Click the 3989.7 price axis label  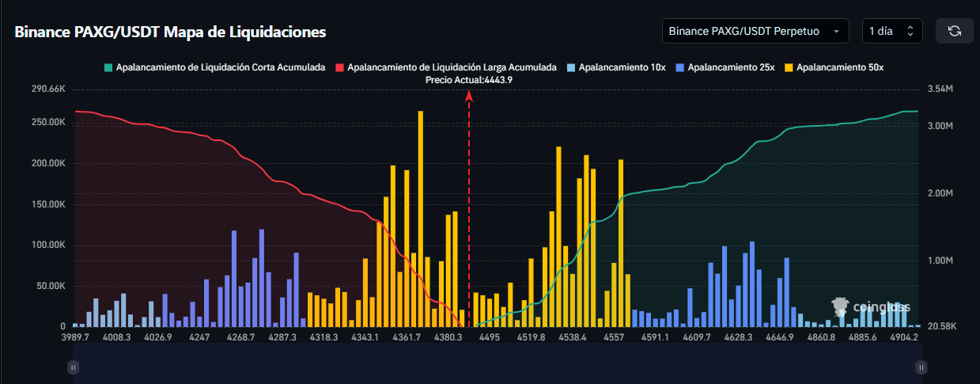[x=76, y=337]
